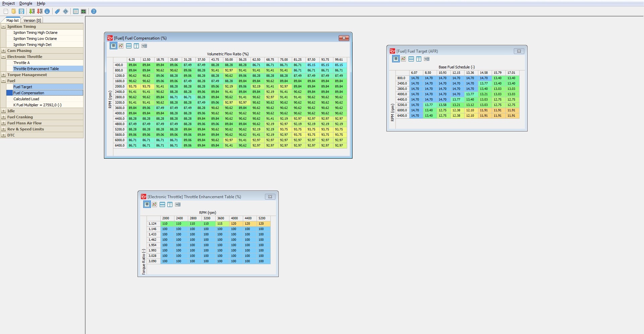Viewport: 644px width, 334px height.
Task: Open the live monitor waveform icon
Action: pos(84,11)
